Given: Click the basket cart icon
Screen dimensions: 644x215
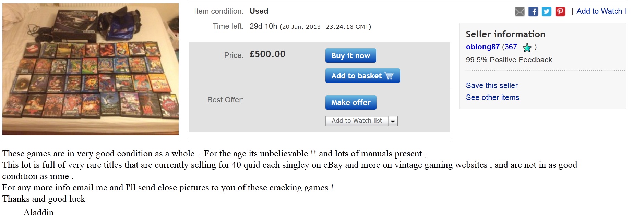Looking at the screenshot, I should pos(389,76).
